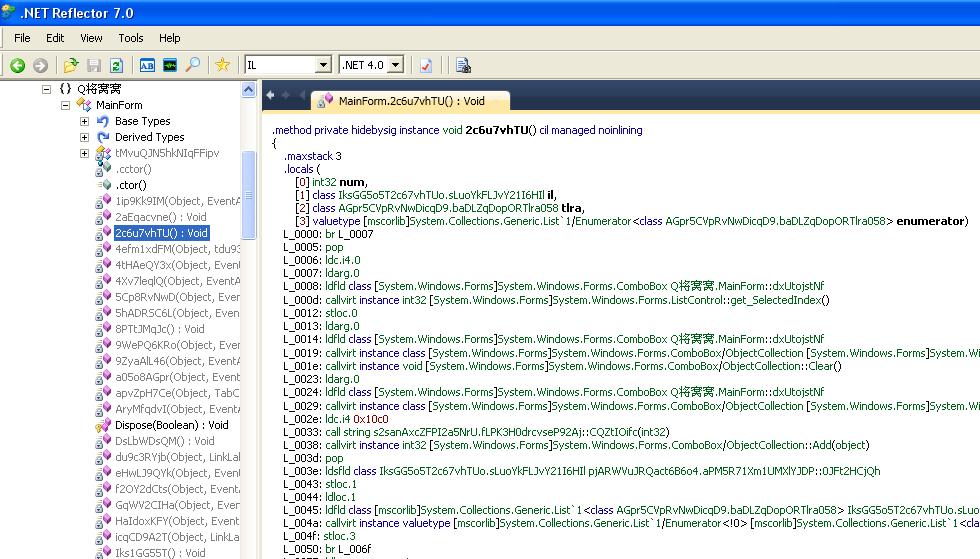Expand the Base Types node
Image resolution: width=980 pixels, height=559 pixels.
tap(84, 121)
